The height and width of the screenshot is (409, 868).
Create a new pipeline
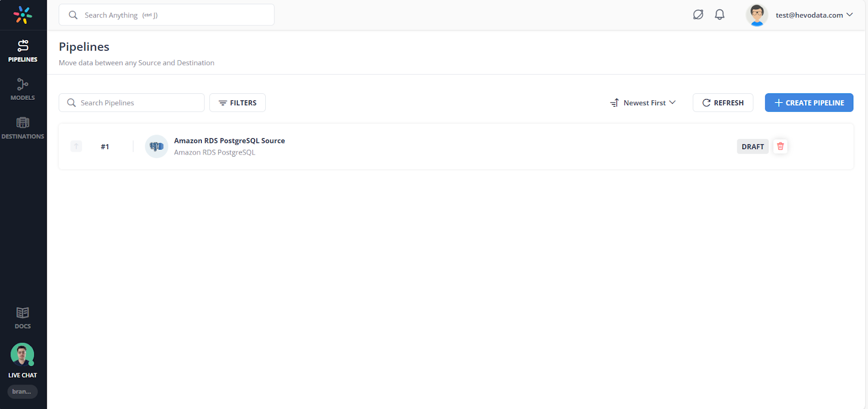pos(809,103)
